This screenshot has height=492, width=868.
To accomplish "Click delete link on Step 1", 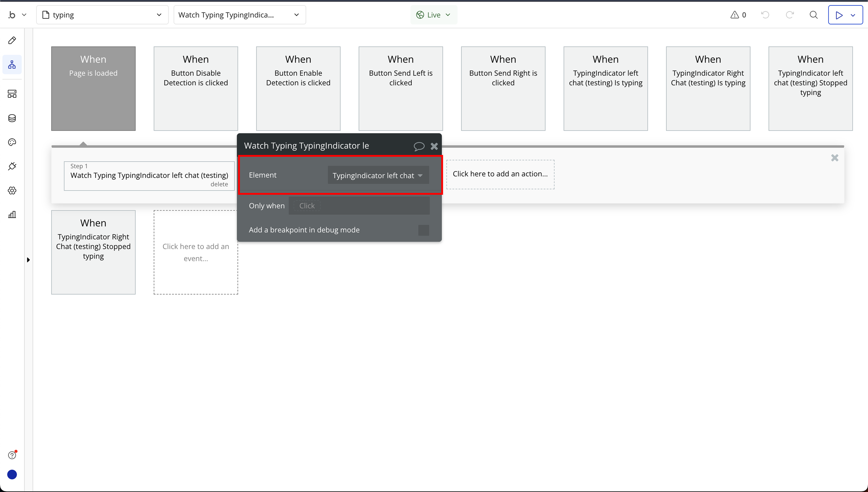I will [x=219, y=184].
